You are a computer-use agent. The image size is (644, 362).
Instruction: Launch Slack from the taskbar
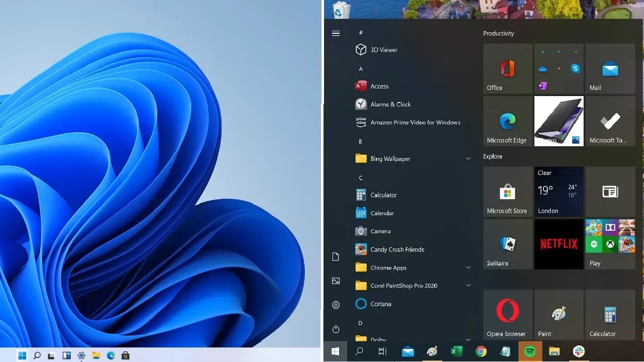pyautogui.click(x=578, y=351)
